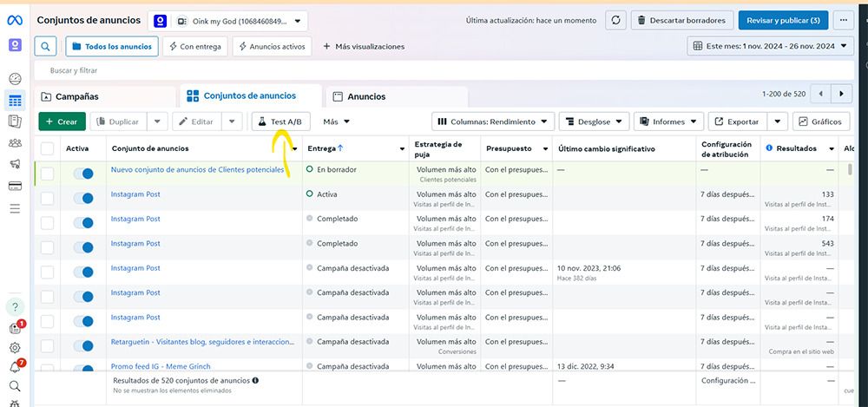The image size is (868, 407).
Task: Click Revisar y publicar (3)
Action: (x=783, y=21)
